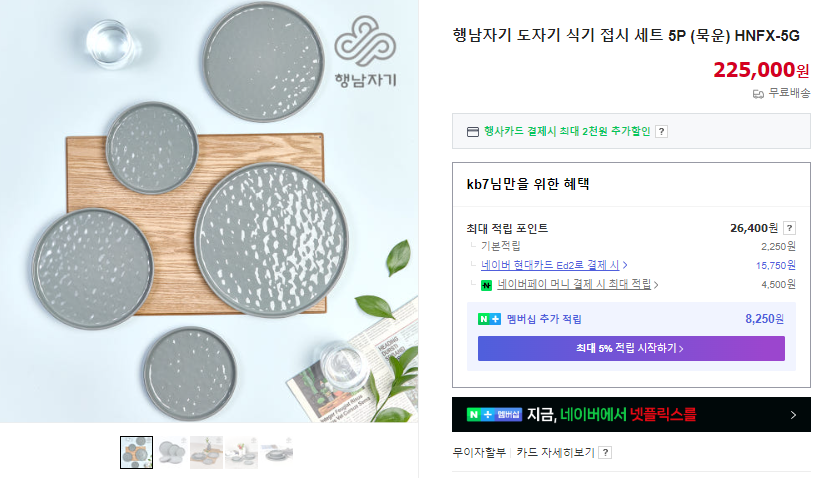Image resolution: width=825 pixels, height=478 pixels.
Task: Click the delivery truck icon by 무료배송
Action: point(758,94)
